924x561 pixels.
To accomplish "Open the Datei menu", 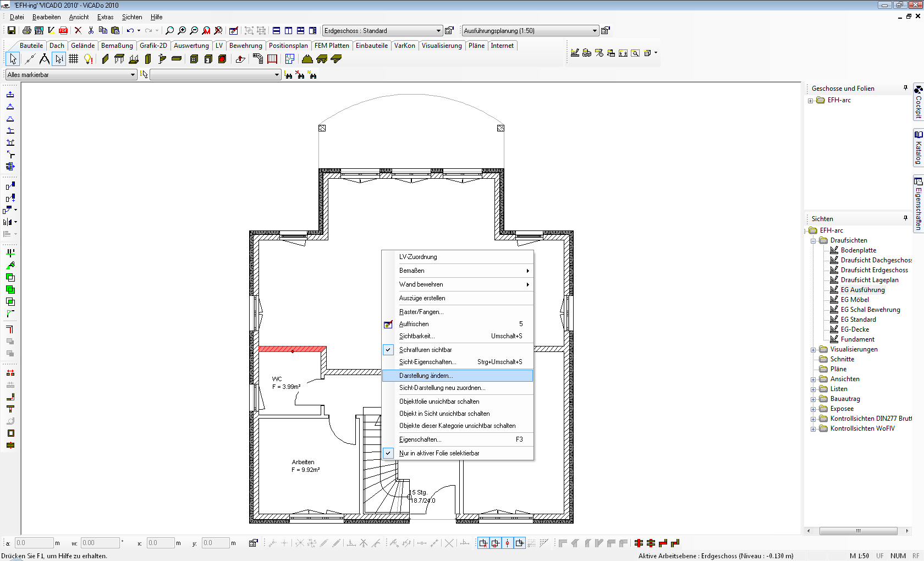I will [17, 17].
